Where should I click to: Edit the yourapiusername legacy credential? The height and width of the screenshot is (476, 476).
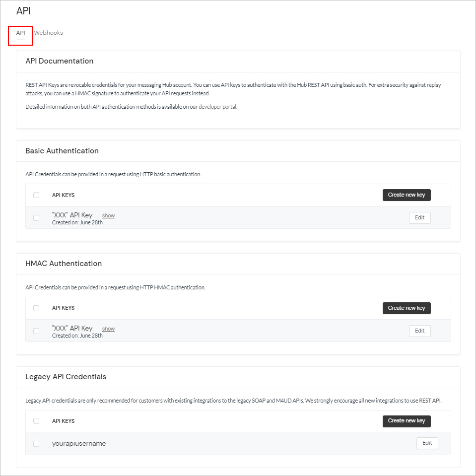[x=427, y=443]
